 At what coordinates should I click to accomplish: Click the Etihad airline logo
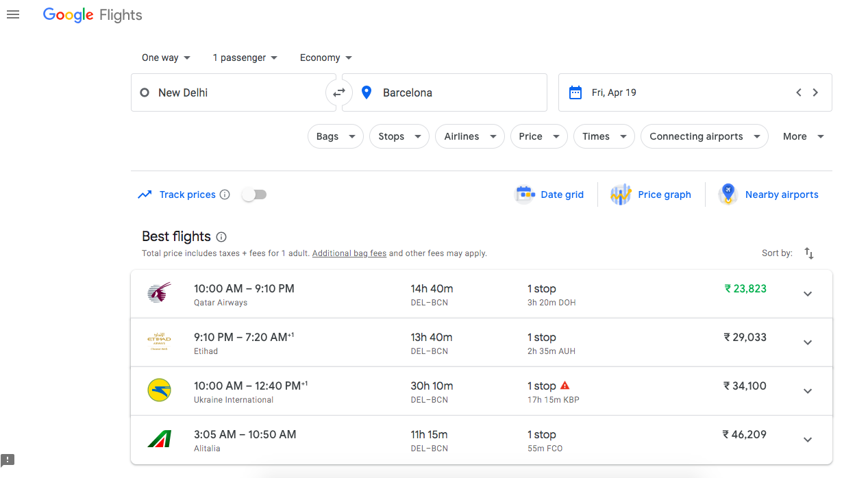tap(159, 342)
